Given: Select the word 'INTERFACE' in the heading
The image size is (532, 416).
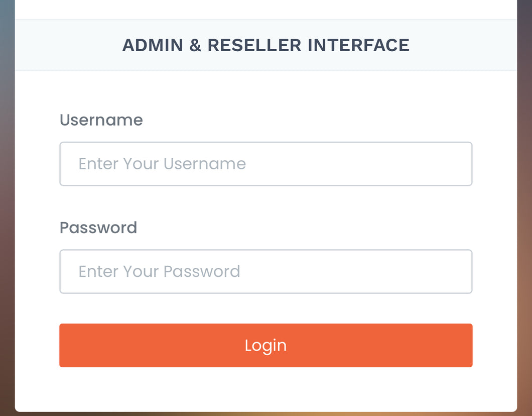Looking at the screenshot, I should 358,45.
